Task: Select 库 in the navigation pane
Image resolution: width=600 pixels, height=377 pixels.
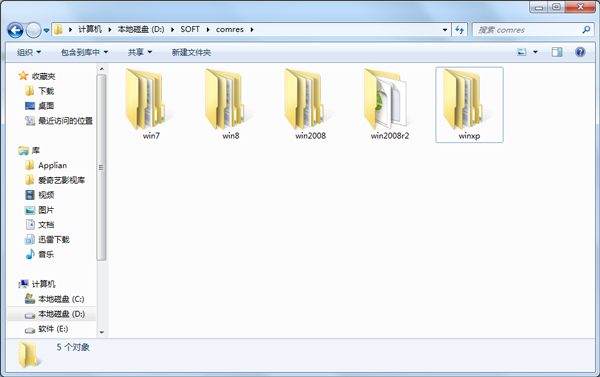Action: point(29,150)
